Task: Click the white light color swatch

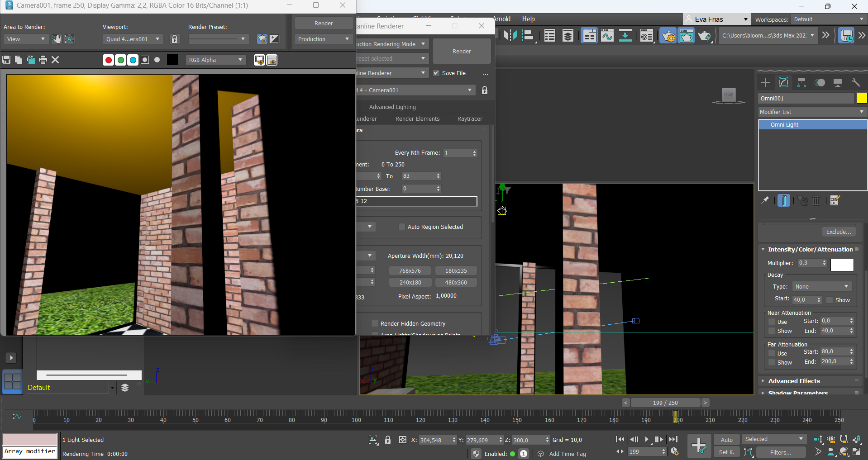Action: (x=842, y=265)
